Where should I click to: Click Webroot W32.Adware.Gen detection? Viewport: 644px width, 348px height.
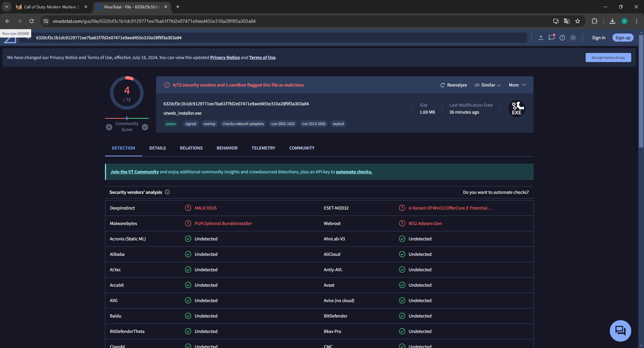[x=425, y=224]
